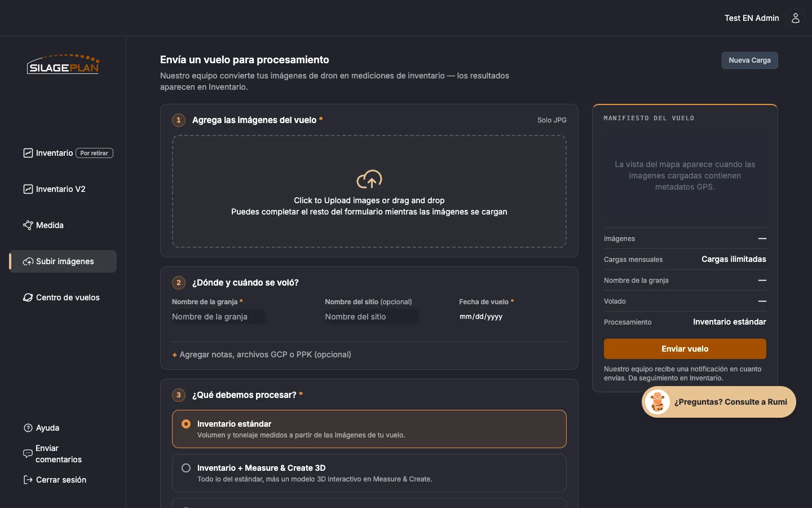Click the SilagePlan logo
The height and width of the screenshot is (508, 812).
[x=63, y=64]
